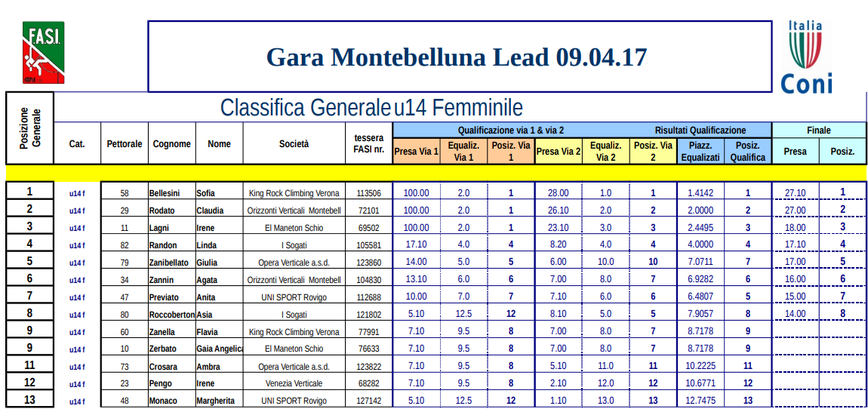Click the Italia Coni logo
868x409 pixels.
807,56
